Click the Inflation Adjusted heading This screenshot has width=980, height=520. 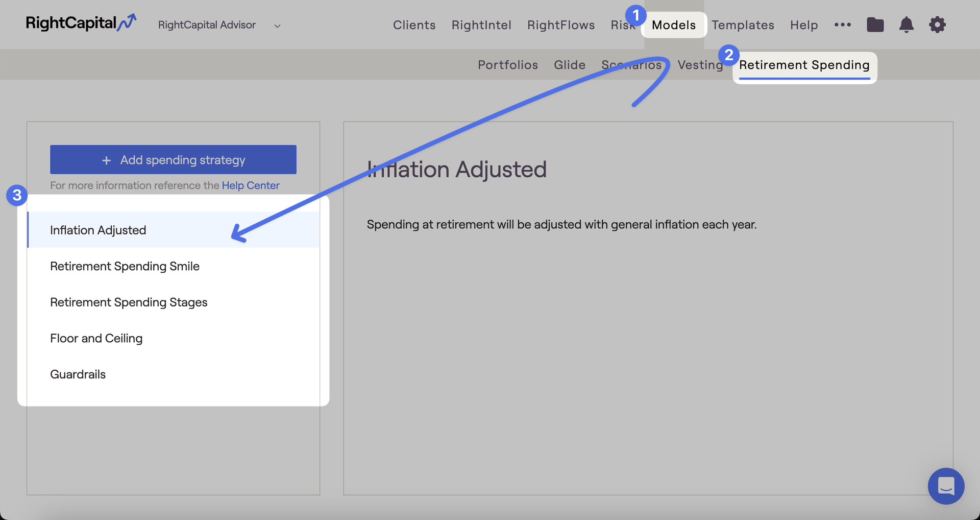coord(456,170)
